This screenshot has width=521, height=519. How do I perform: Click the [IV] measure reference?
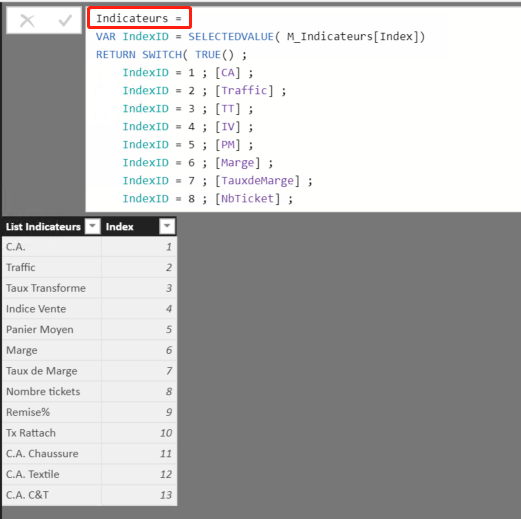coord(228,126)
